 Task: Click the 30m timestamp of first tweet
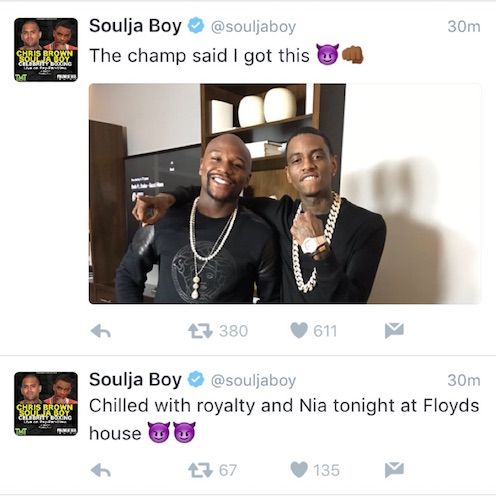click(x=464, y=27)
